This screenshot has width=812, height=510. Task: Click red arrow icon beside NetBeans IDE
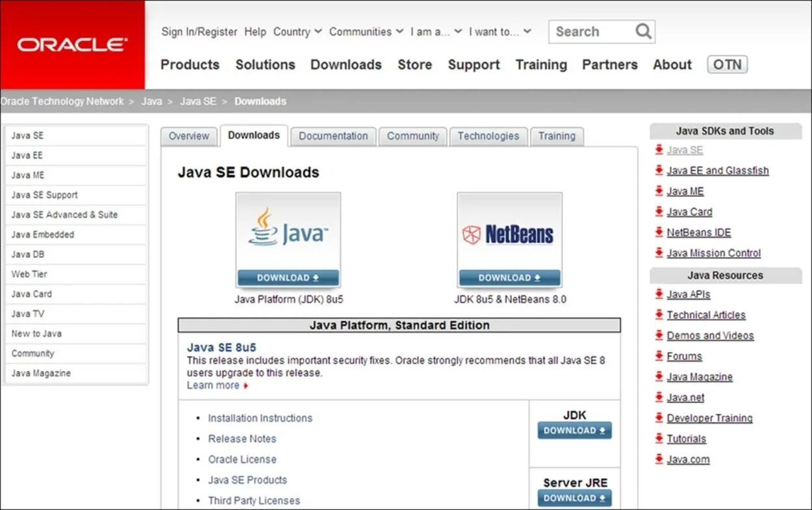(659, 233)
